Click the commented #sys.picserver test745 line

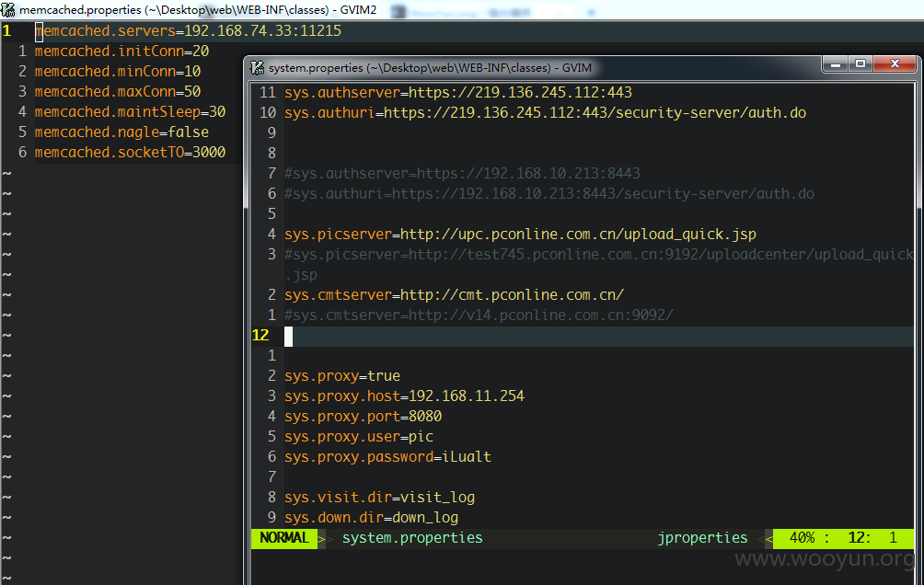[x=599, y=265]
